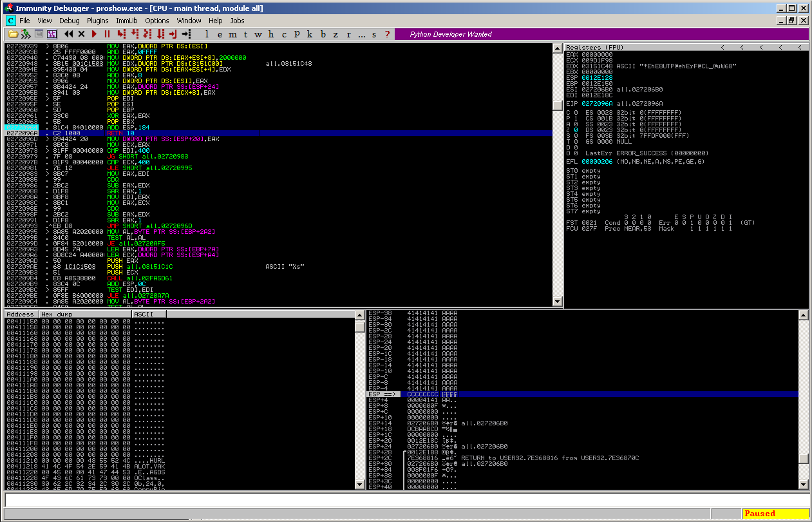This screenshot has width=812, height=522.
Task: Select the stack value DCBAABCD
Action: click(422, 429)
